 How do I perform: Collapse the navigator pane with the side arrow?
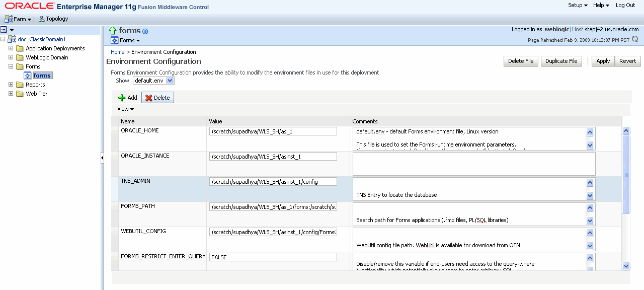coord(102,158)
